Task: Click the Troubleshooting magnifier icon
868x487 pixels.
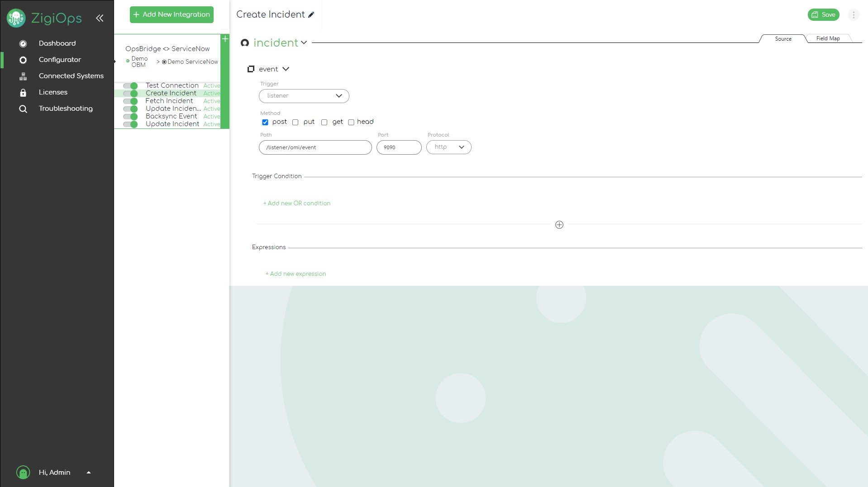Action: [23, 109]
